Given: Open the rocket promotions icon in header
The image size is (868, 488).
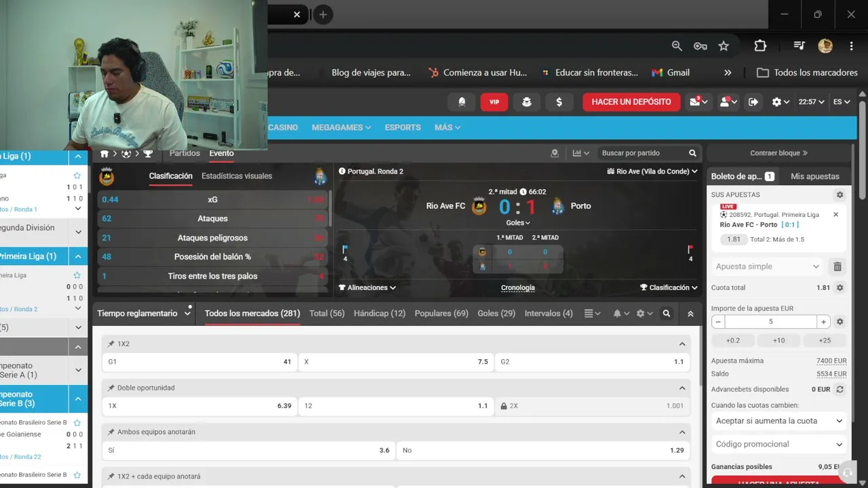Looking at the screenshot, I should coord(462,102).
